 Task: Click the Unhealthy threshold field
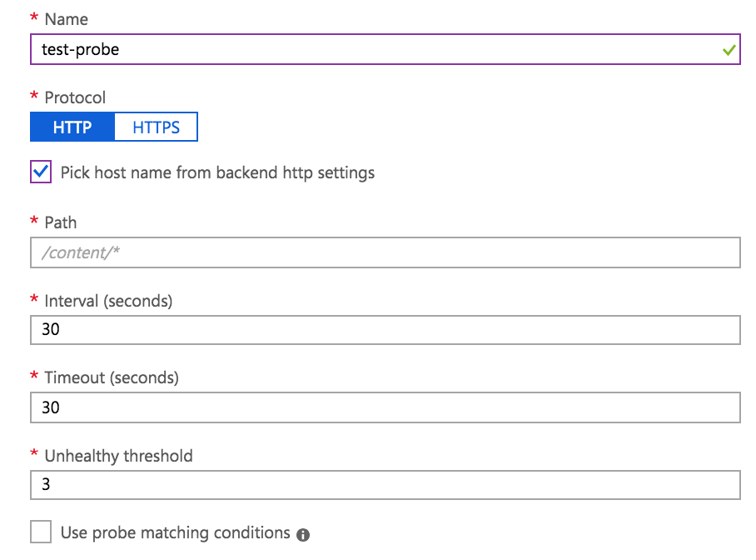(x=385, y=485)
